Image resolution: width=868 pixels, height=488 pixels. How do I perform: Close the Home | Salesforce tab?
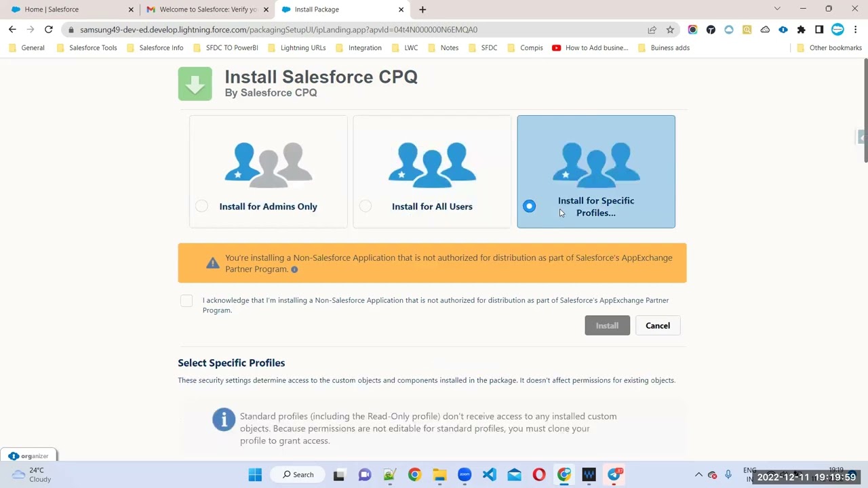pos(131,9)
